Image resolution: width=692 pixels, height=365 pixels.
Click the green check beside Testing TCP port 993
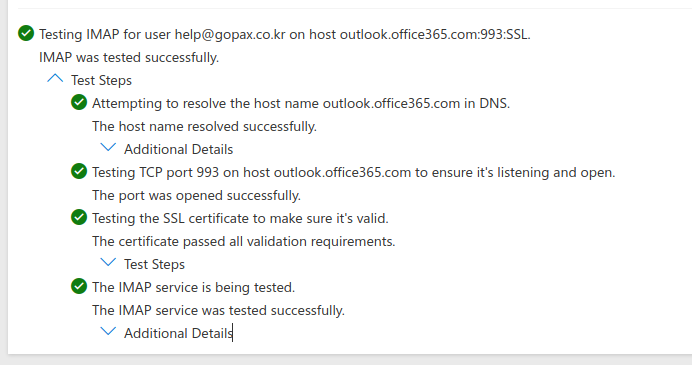click(79, 171)
